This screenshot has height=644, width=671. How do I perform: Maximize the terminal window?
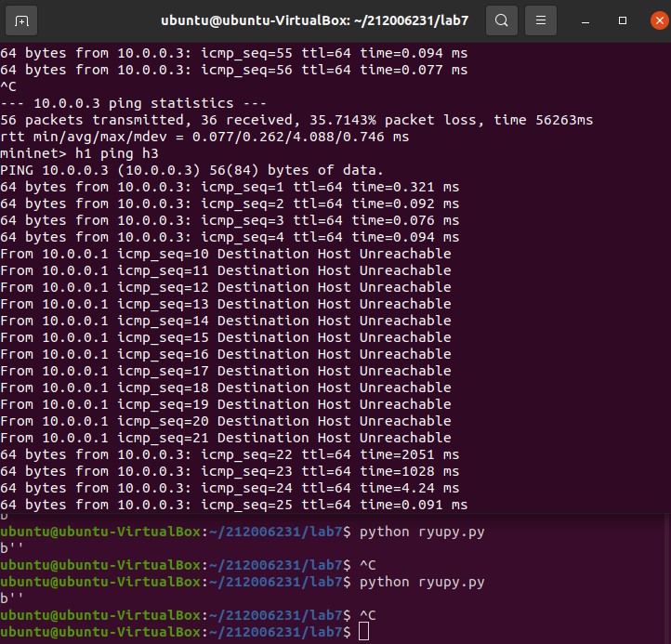click(x=623, y=20)
